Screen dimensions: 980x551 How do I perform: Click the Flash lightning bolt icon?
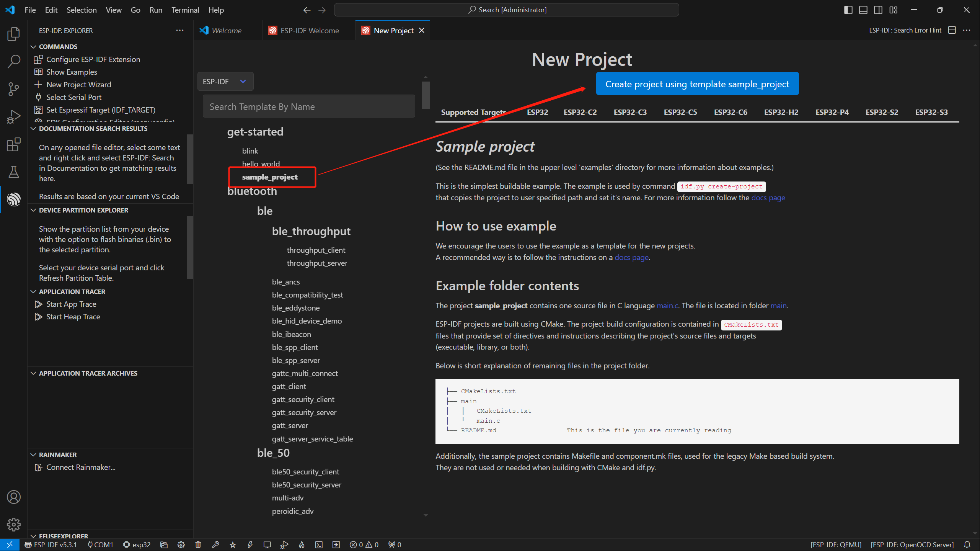click(250, 544)
